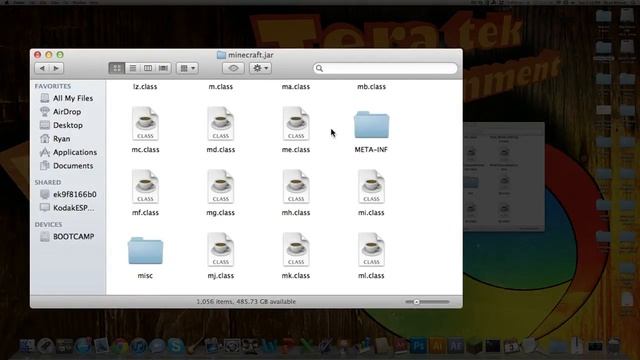Go back with the Finder back arrow

tap(42, 68)
